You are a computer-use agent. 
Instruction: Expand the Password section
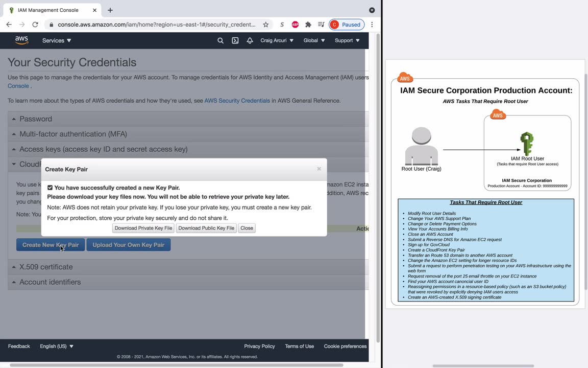pos(188,119)
